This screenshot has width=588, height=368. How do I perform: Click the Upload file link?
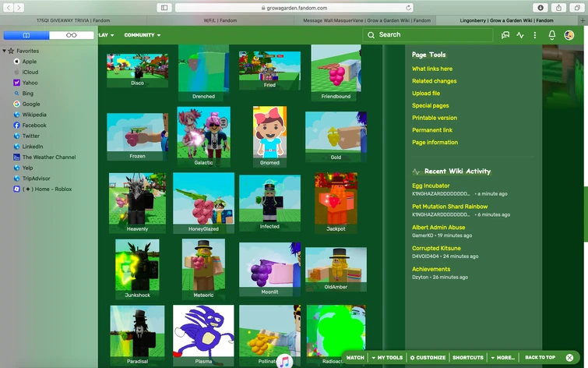[x=426, y=94]
